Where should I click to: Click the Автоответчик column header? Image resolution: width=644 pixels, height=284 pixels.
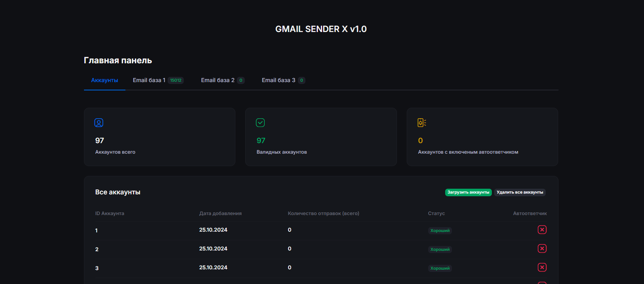click(530, 214)
